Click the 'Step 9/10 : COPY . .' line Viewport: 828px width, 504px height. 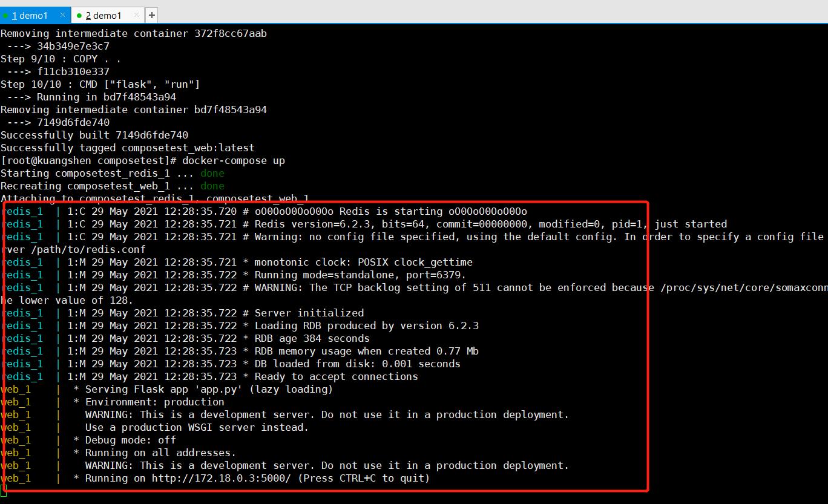pyautogui.click(x=61, y=59)
